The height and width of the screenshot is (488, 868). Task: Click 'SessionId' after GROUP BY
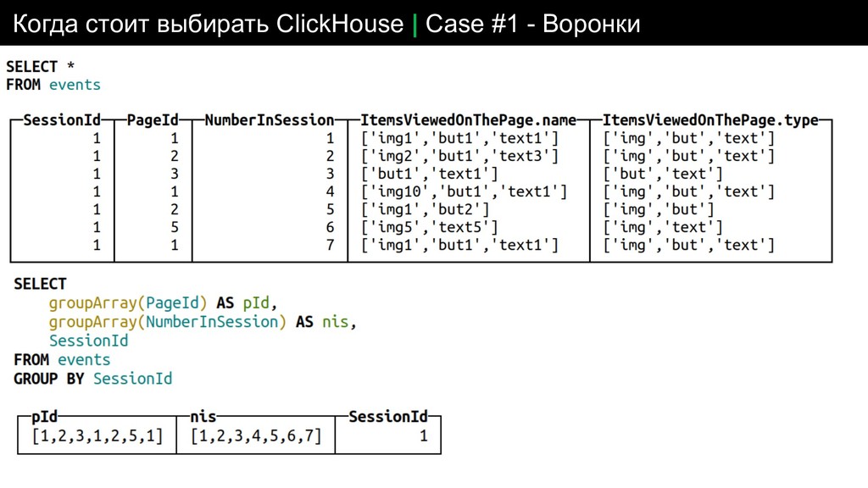pos(133,379)
